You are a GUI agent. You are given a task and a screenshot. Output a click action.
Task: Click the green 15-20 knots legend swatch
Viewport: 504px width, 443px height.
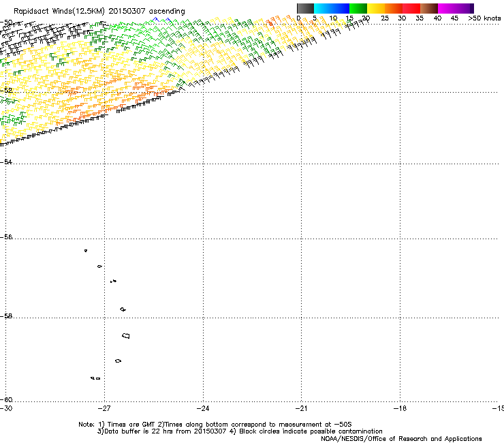358,8
